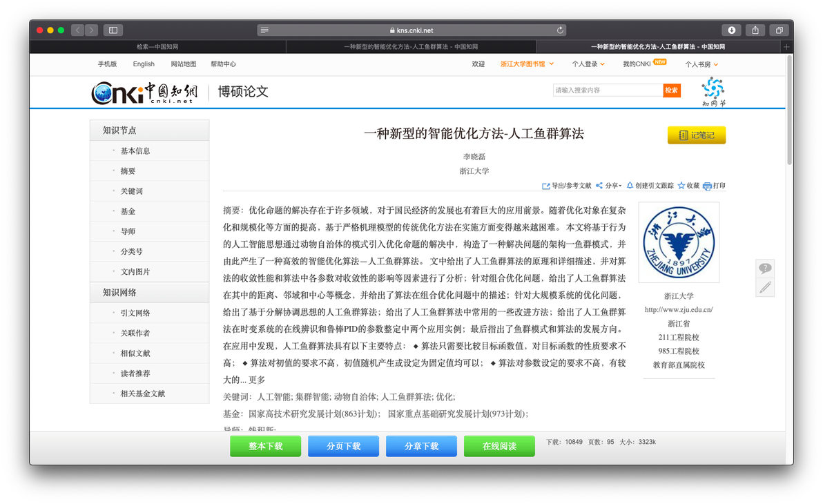Click the 更多 link to expand abstract
Screen dimensions: 823x504
[x=257, y=380]
